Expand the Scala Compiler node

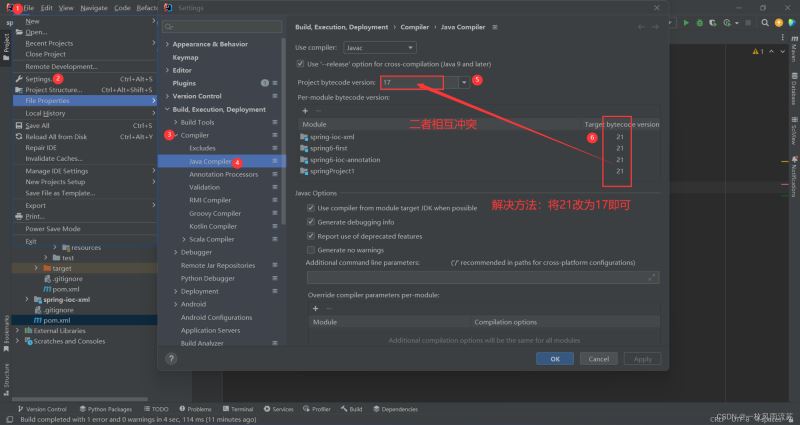pyautogui.click(x=184, y=239)
